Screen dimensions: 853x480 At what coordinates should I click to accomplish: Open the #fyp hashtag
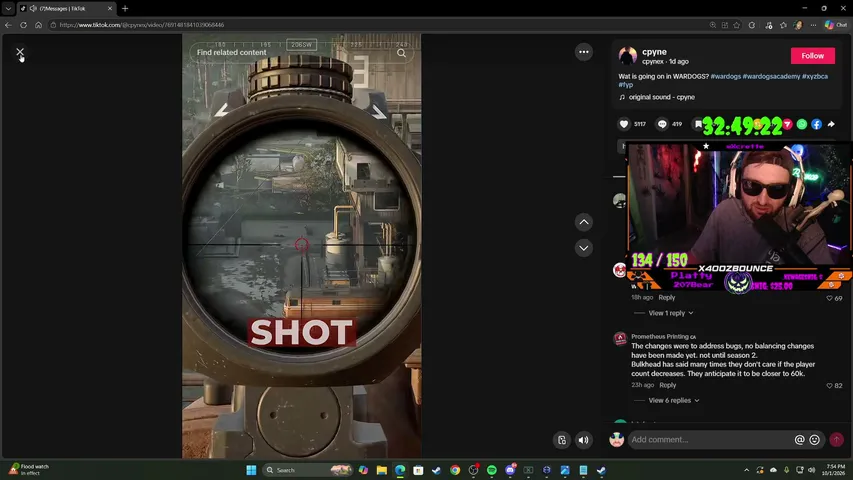(x=626, y=84)
